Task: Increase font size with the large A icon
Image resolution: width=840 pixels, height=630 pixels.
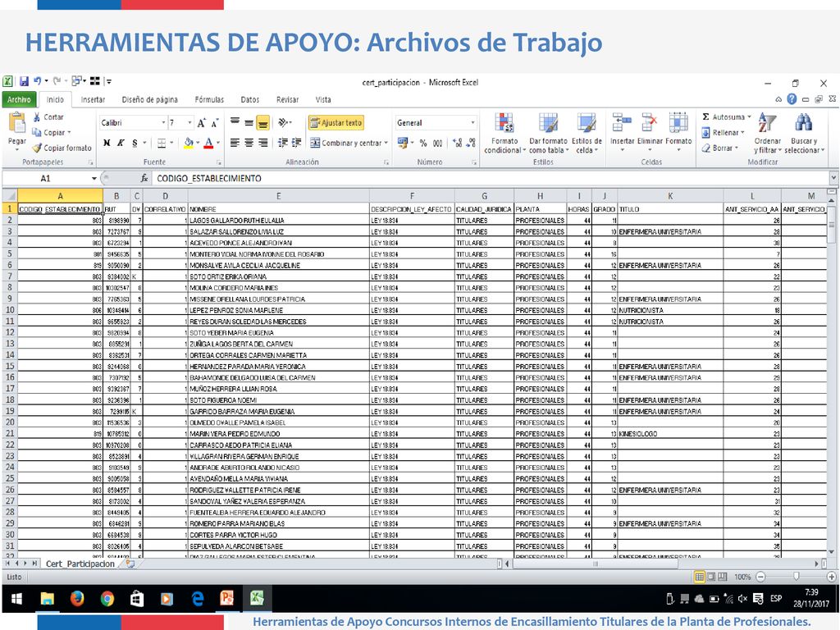Action: (x=201, y=123)
